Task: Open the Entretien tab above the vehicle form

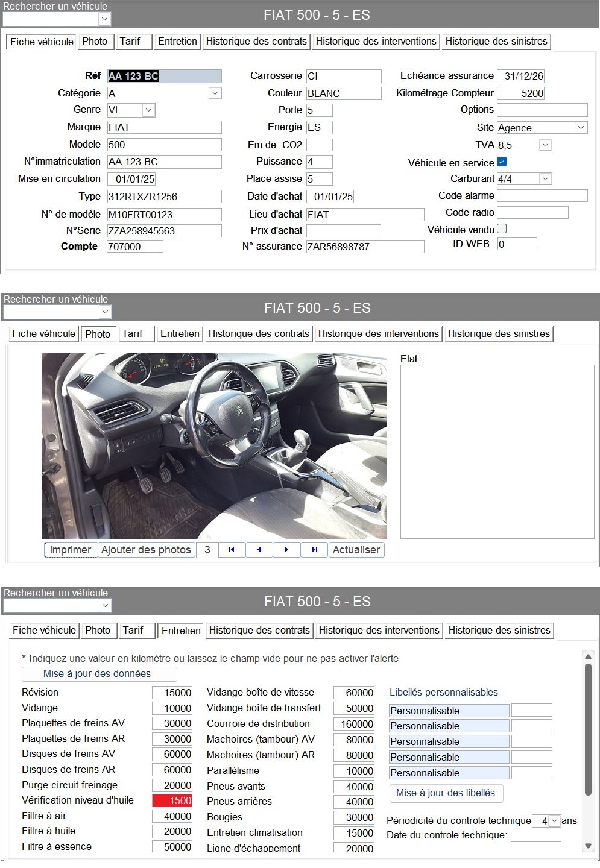Action: pos(177,42)
